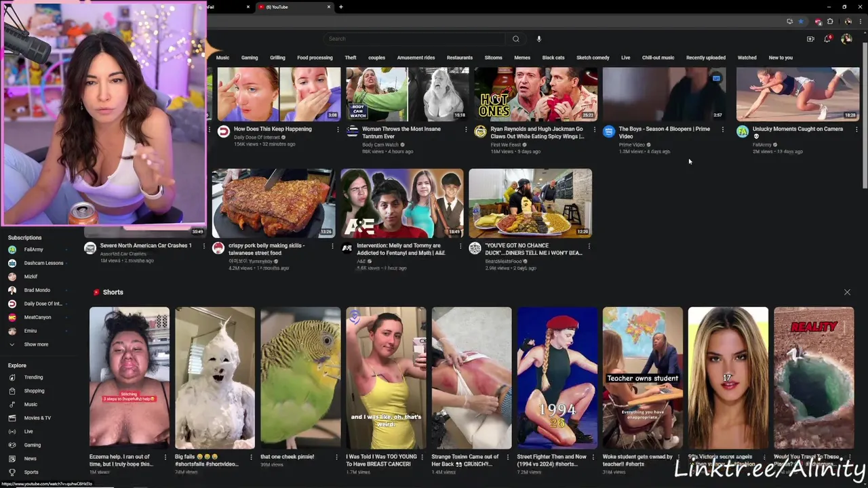This screenshot has width=868, height=488.
Task: Open the account avatar menu
Action: pos(846,39)
